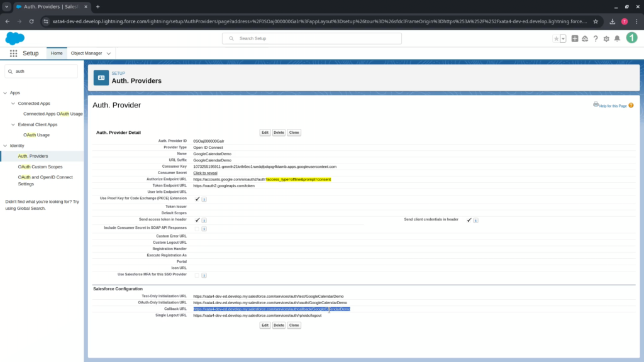Collapse the Connected Apps tree node
The image size is (644, 362).
[x=13, y=104]
